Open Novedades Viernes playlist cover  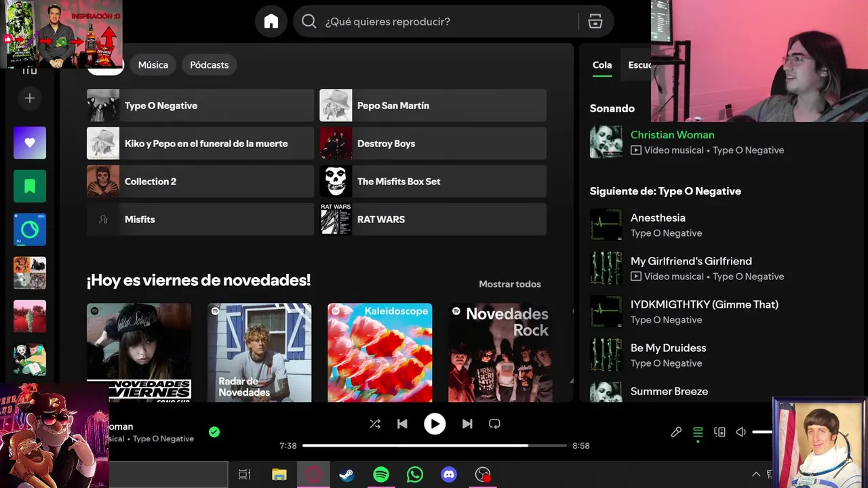139,352
